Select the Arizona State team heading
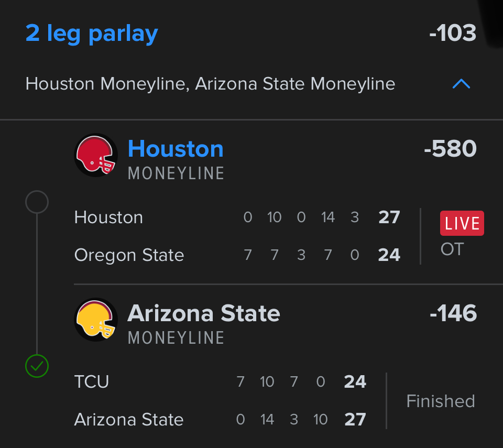The image size is (503, 448). click(204, 313)
